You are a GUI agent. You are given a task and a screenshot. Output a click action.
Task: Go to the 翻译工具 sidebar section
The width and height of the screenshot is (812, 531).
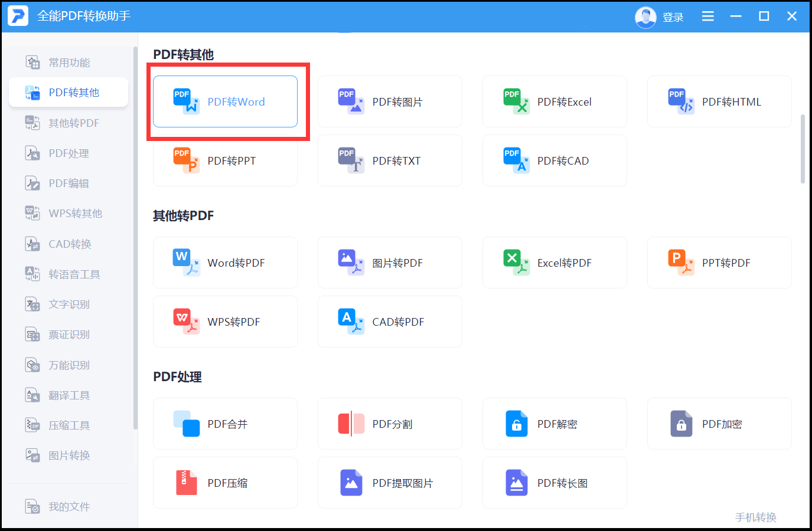pos(69,395)
